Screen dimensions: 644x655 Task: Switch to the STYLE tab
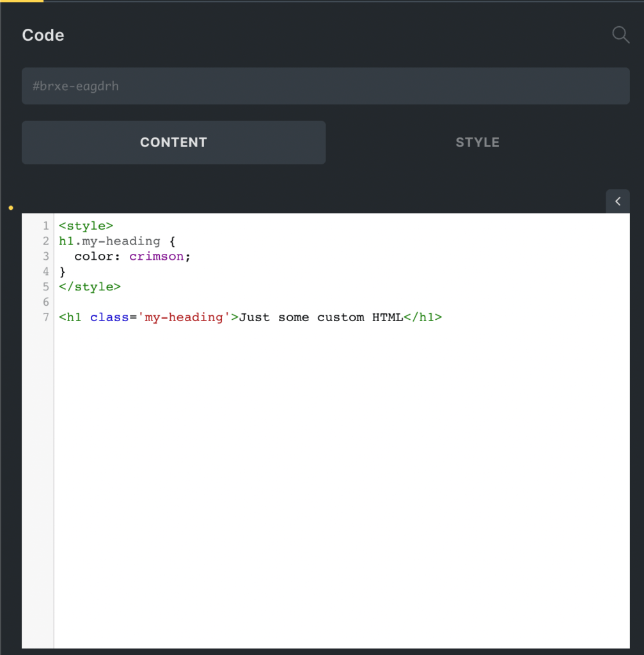coord(477,142)
